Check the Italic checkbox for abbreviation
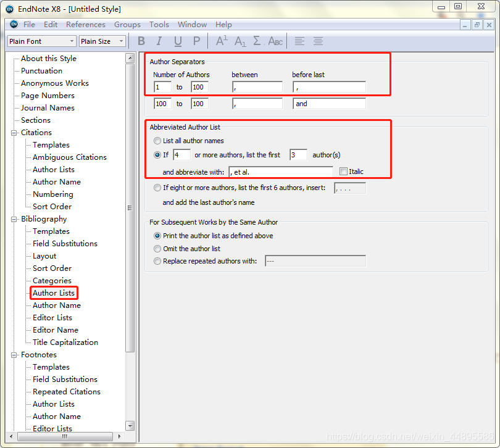 [343, 171]
